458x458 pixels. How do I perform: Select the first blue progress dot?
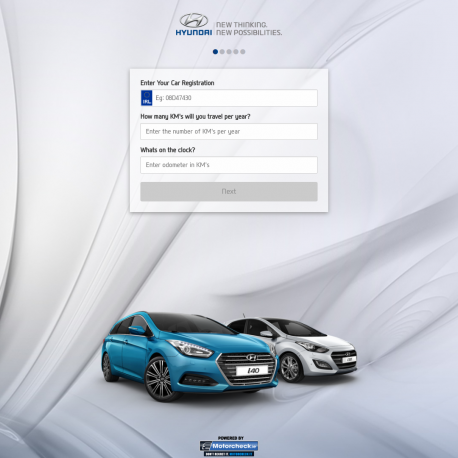pyautogui.click(x=215, y=52)
